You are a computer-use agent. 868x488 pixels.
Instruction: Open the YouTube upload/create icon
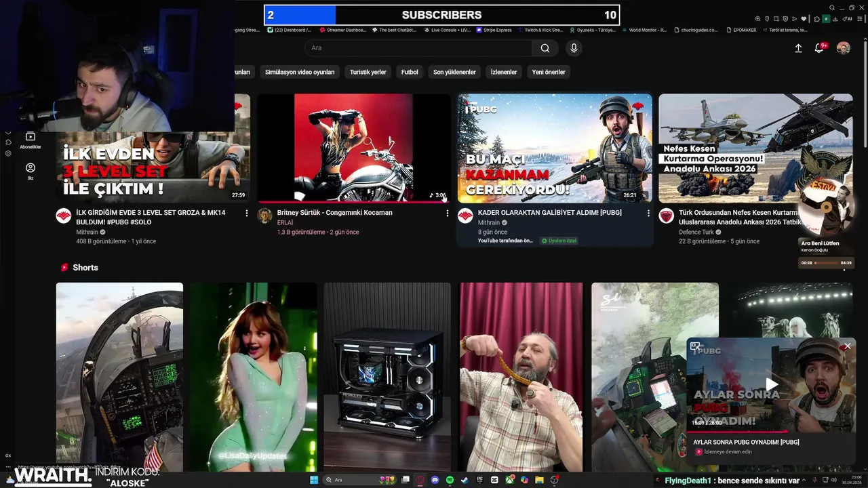pos(798,48)
